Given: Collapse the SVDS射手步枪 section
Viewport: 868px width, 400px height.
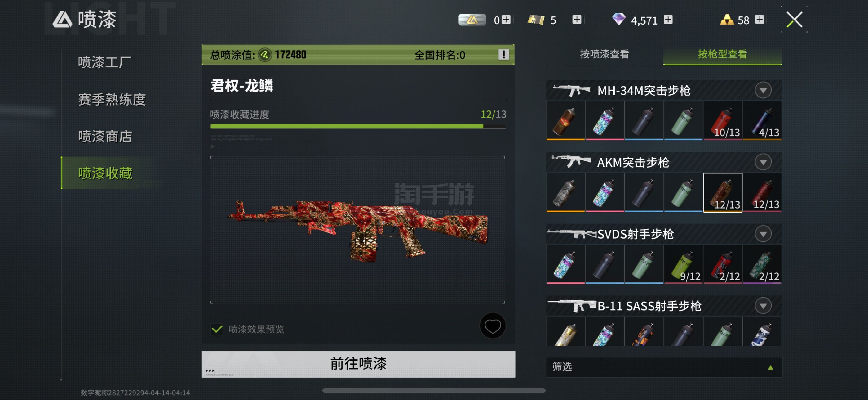Looking at the screenshot, I should (763, 234).
